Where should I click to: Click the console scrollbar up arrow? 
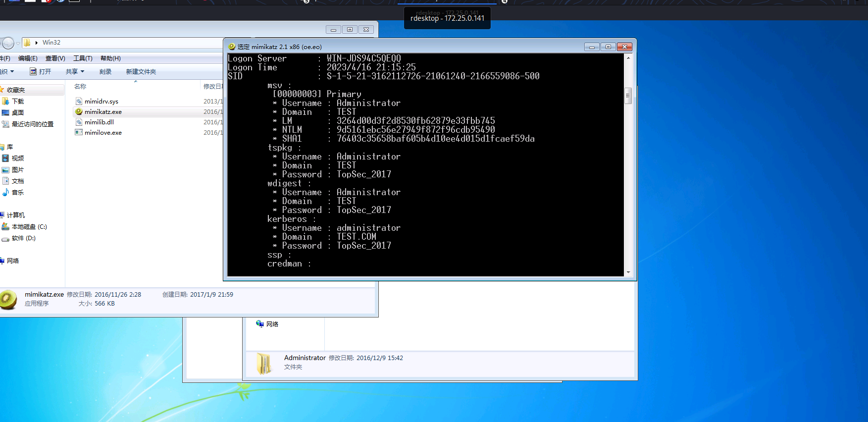click(x=628, y=57)
